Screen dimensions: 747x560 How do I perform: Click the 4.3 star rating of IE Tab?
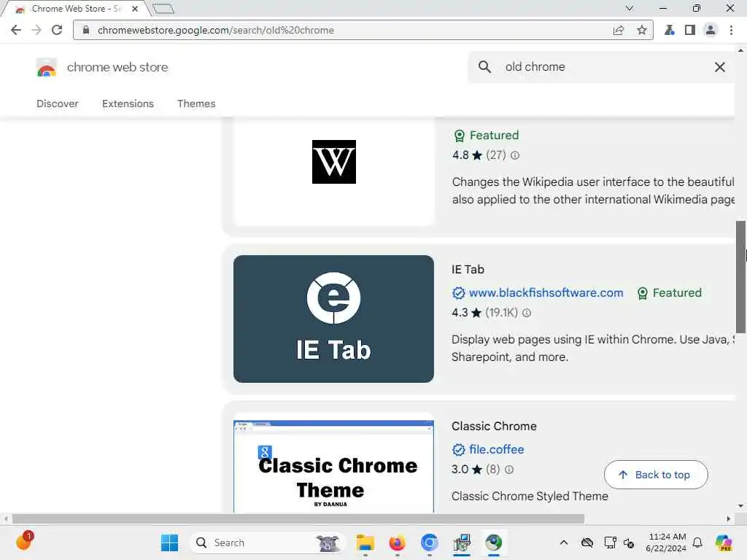tap(467, 313)
